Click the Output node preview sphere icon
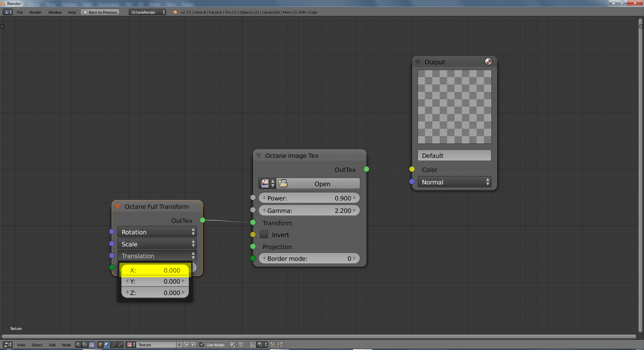The width and height of the screenshot is (644, 350). coord(488,62)
